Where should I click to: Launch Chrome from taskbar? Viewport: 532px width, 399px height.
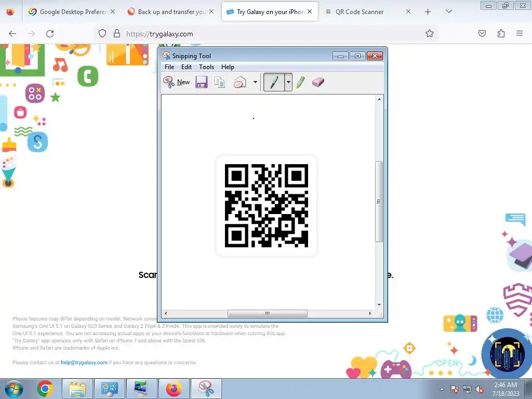[45, 389]
